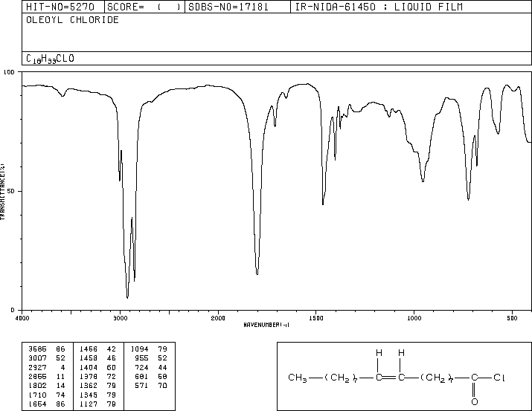The height and width of the screenshot is (411, 532).
Task: Select peak table wavenumber 1362
Action: pos(89,386)
